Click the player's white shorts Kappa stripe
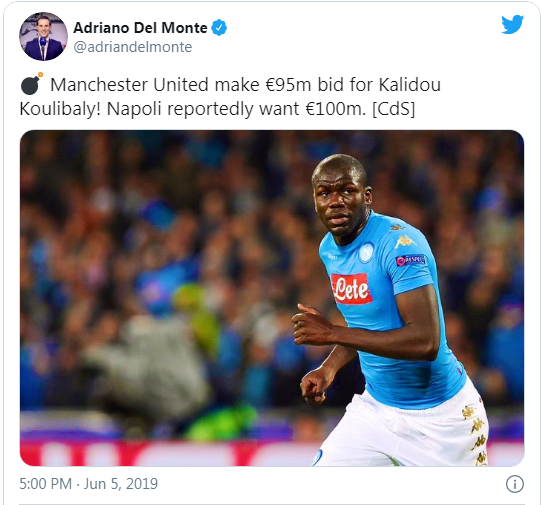 point(476,435)
